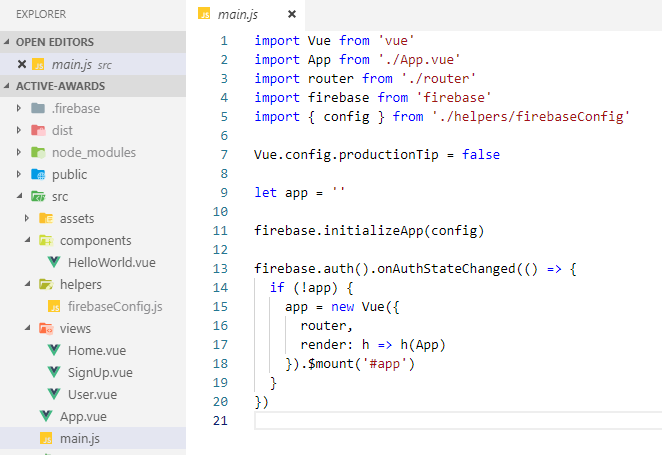This screenshot has height=455, width=662.
Task: Collapse the ACTIVE-AWARDS project section
Action: pos(8,86)
